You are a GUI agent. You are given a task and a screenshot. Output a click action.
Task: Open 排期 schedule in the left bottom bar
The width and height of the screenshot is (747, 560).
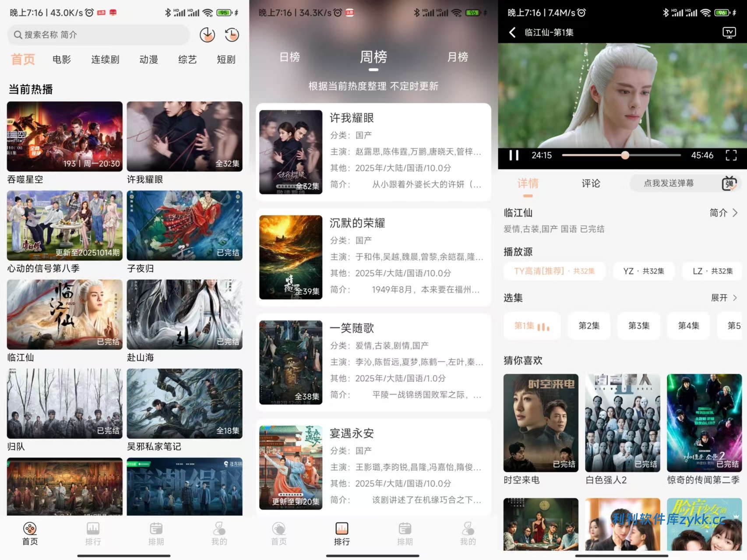tap(156, 534)
